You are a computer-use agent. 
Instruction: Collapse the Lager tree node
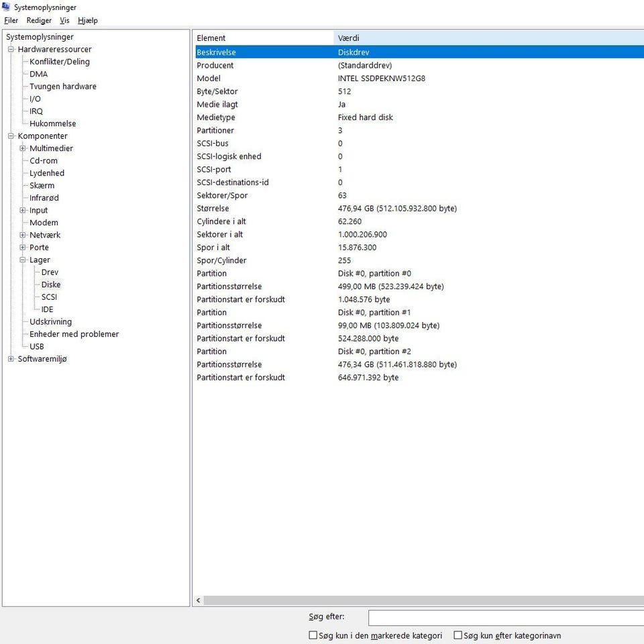coord(23,260)
